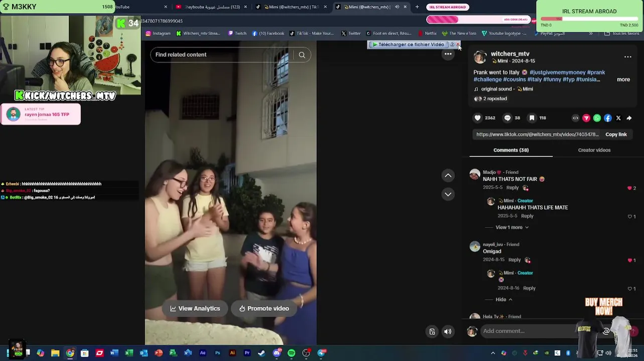The width and height of the screenshot is (644, 361).
Task: Open The New eToro bookmark
Action: pos(459,34)
